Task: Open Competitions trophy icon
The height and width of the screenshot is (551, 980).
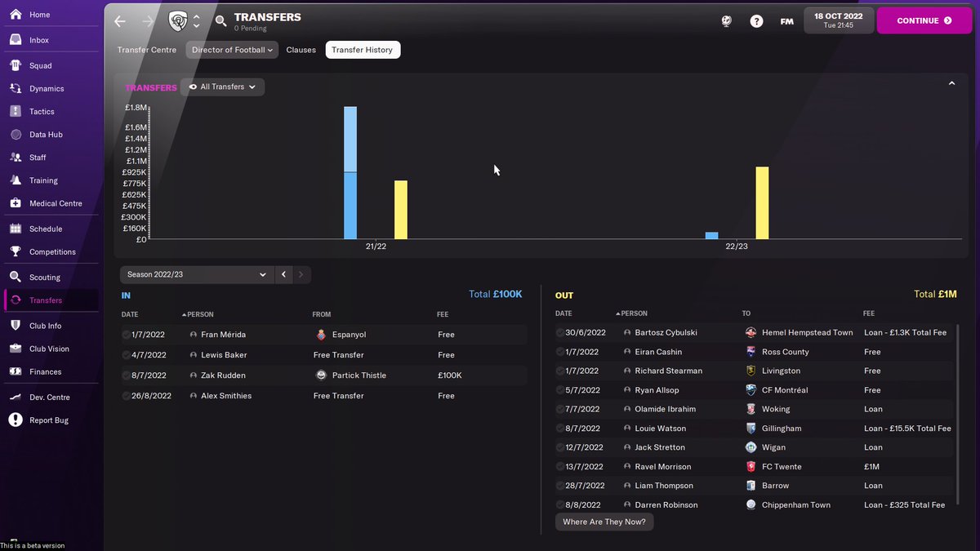Action: pyautogui.click(x=15, y=251)
